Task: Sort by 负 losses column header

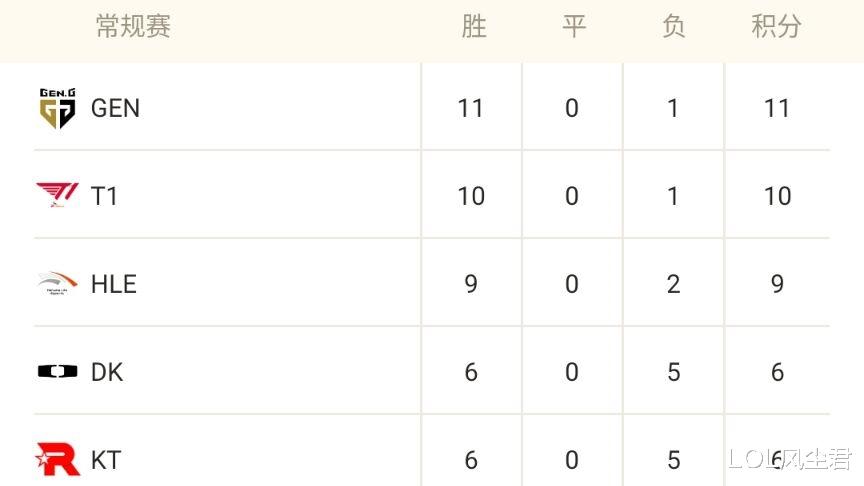Action: [x=673, y=26]
